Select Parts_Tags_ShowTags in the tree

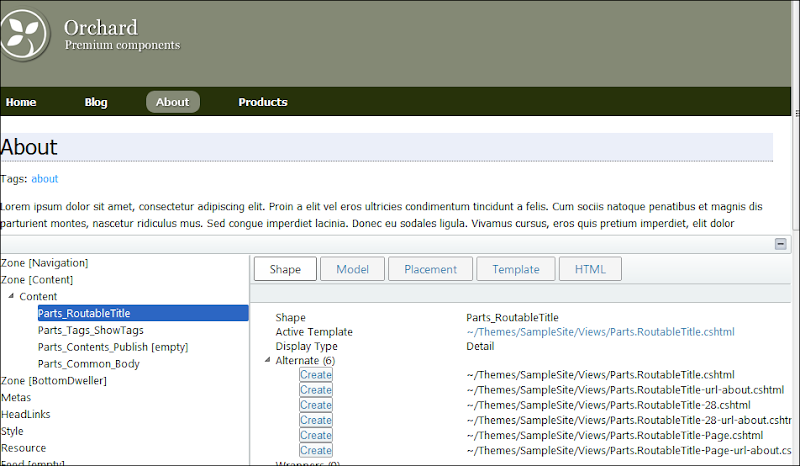91,330
